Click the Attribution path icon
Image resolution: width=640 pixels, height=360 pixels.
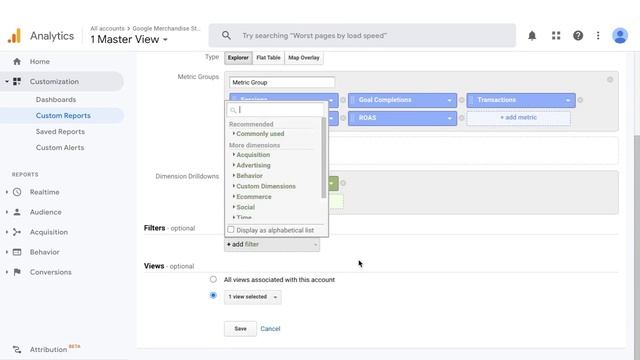17,349
